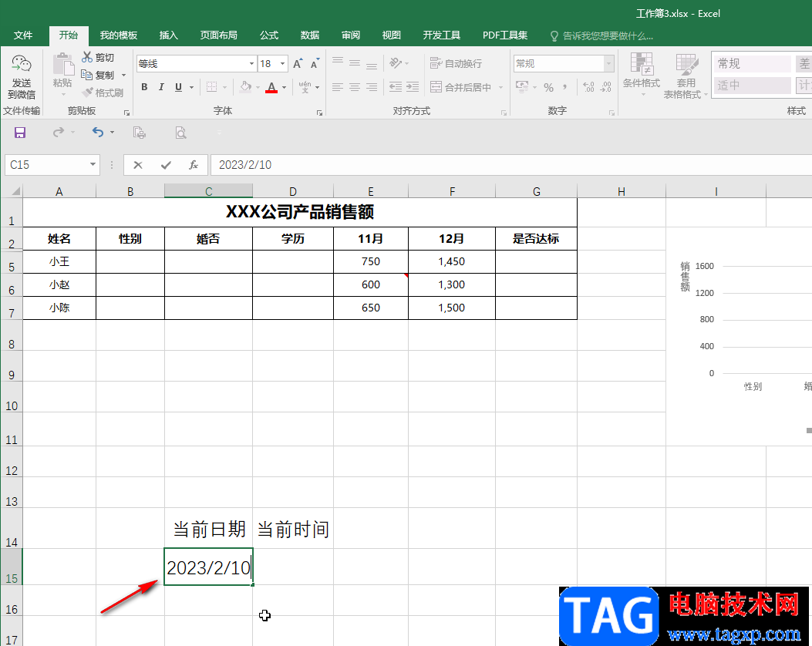
Task: Click decrease decimal places icon
Action: (x=606, y=87)
